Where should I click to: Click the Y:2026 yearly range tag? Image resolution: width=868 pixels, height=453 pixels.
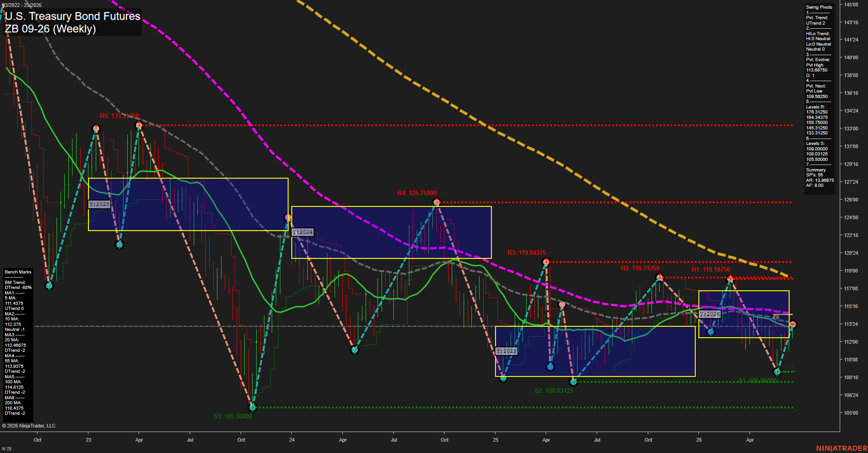pyautogui.click(x=710, y=314)
